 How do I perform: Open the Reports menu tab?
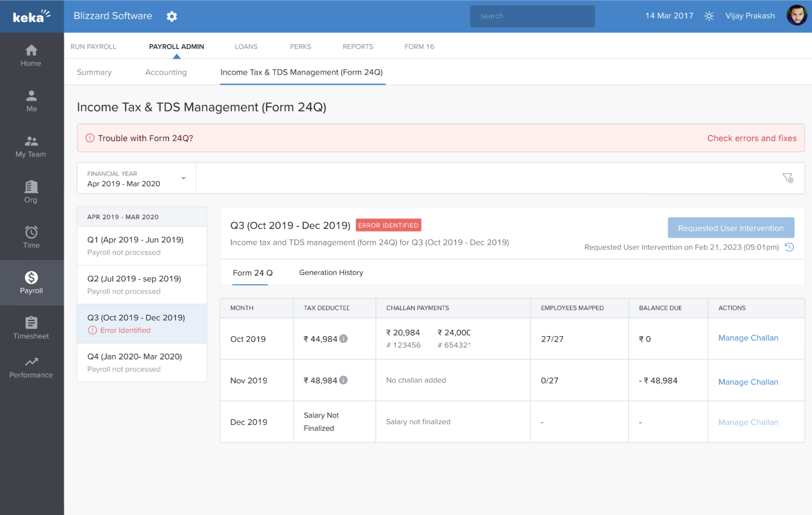358,47
